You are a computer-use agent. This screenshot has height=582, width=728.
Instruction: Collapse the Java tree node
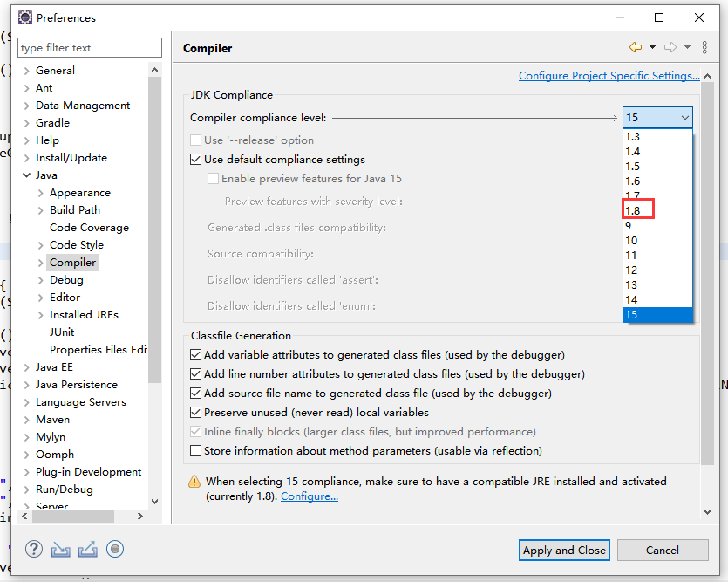click(27, 175)
